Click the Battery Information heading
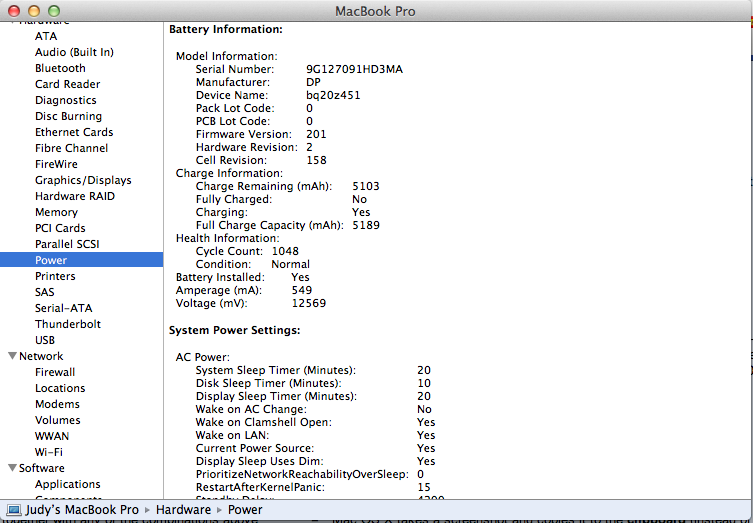This screenshot has width=753, height=523. (226, 29)
